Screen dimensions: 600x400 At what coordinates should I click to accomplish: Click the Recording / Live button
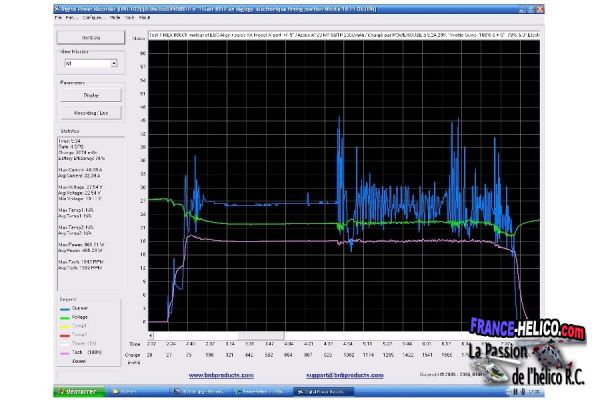[x=91, y=114]
